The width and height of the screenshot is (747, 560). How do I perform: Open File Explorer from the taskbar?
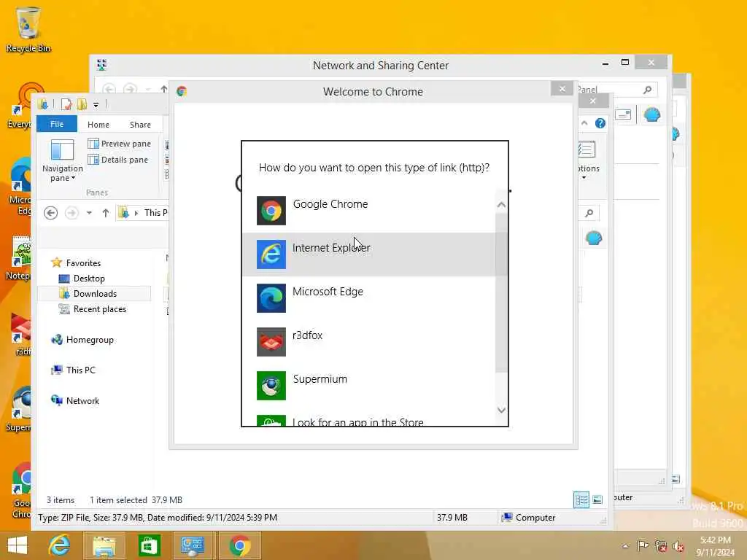coord(104,545)
